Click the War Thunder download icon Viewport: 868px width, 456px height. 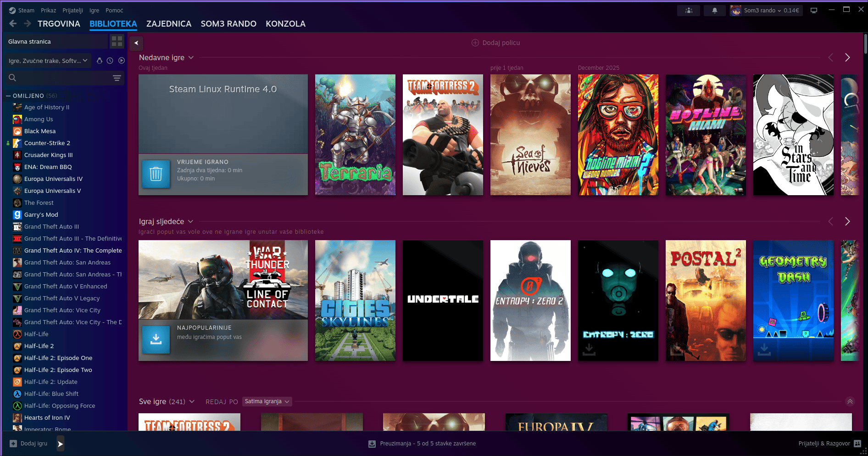tap(156, 340)
